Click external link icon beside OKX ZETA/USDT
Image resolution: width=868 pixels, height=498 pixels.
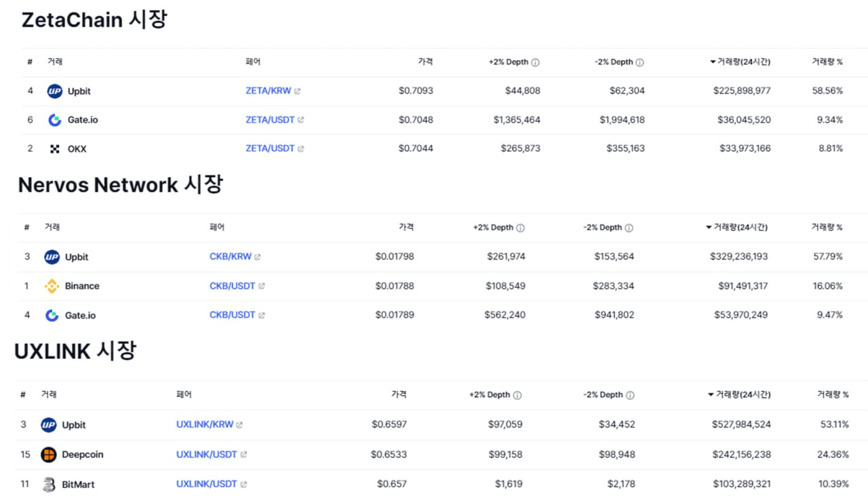pos(301,148)
